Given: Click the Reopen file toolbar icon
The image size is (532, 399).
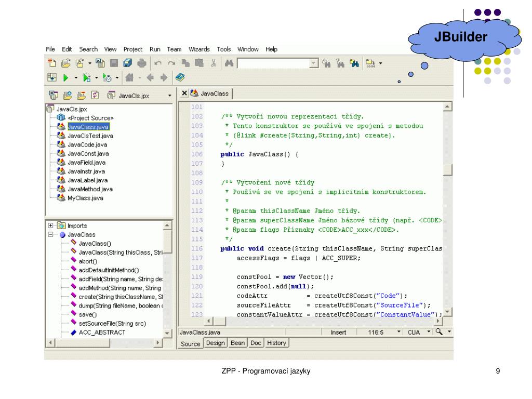Looking at the screenshot, I should click(79, 63).
